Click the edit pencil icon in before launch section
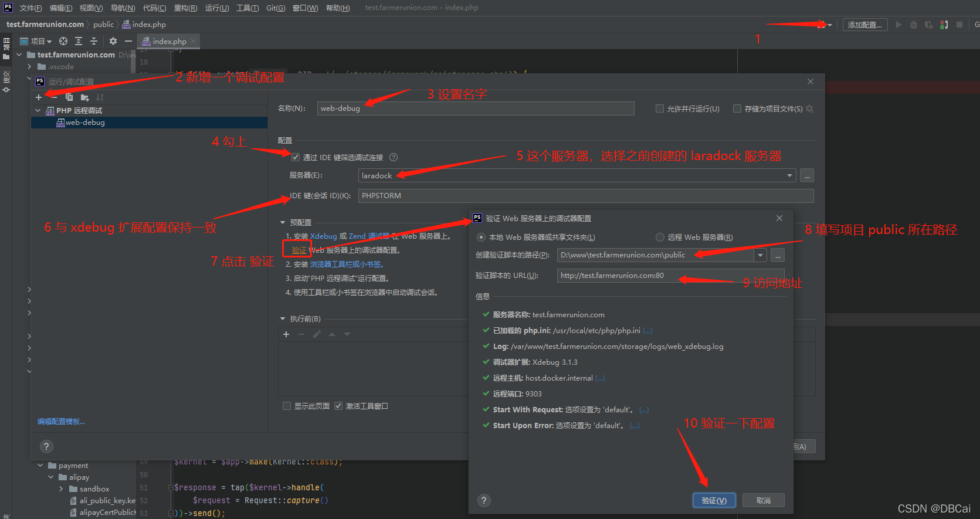The width and height of the screenshot is (980, 519). (x=317, y=334)
